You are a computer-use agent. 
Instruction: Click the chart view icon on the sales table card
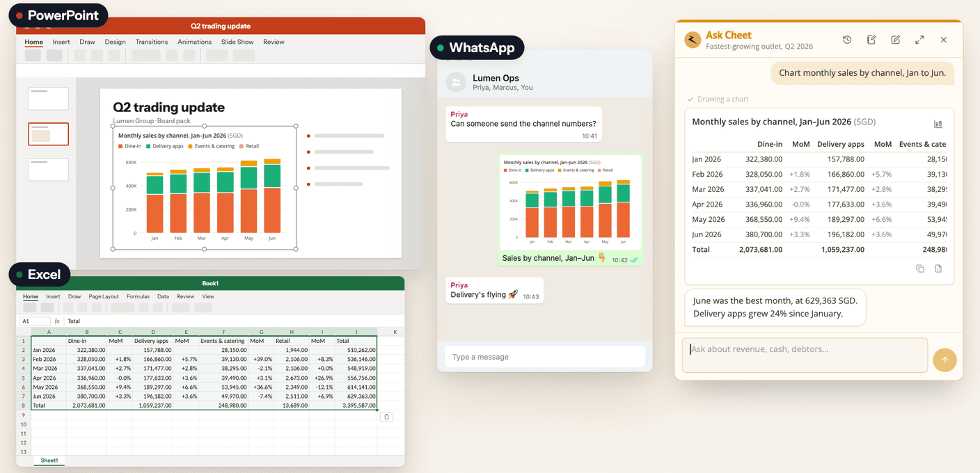click(938, 124)
